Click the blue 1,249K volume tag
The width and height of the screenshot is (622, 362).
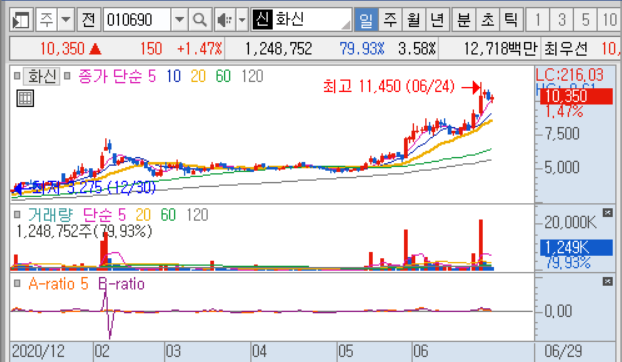[576, 248]
